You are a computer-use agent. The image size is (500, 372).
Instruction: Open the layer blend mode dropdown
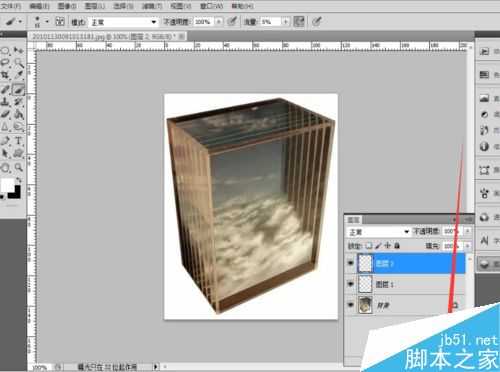tap(379, 232)
